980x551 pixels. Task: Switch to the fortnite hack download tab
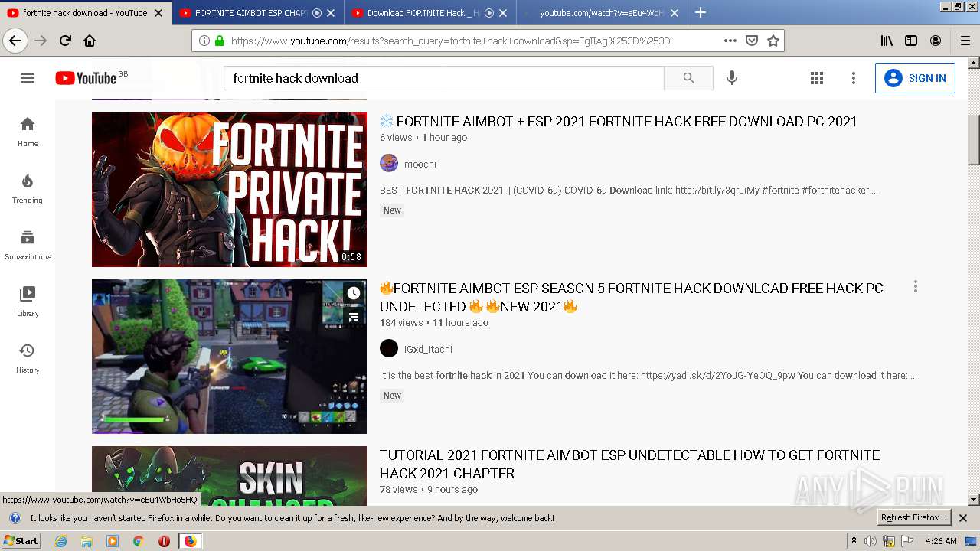[85, 12]
